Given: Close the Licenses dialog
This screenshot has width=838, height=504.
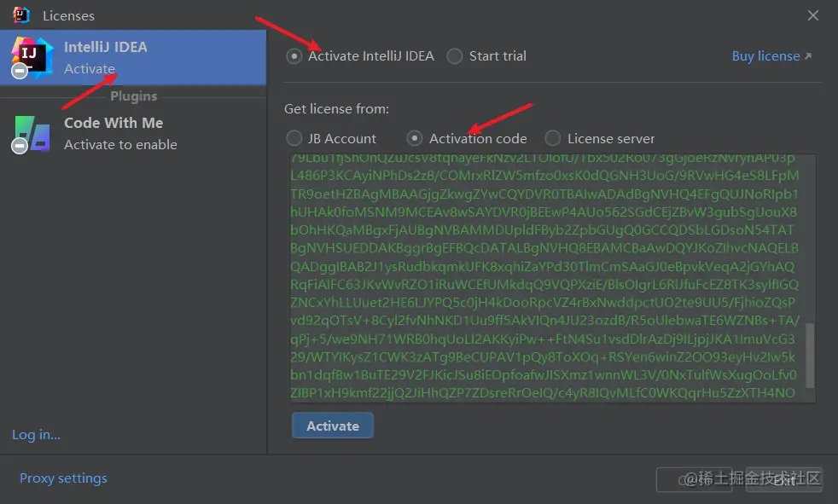Looking at the screenshot, I should click(812, 14).
